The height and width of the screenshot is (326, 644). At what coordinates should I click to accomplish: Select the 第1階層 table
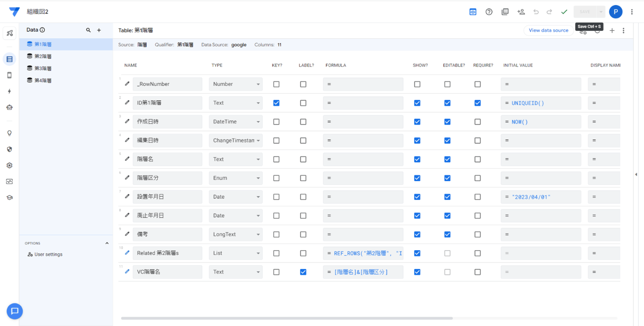(66, 44)
